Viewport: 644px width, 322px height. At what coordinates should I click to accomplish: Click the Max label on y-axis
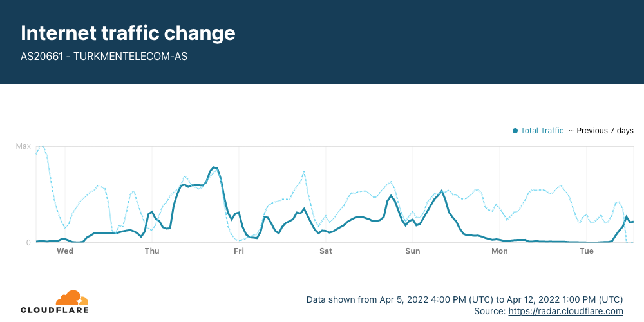[x=23, y=146]
